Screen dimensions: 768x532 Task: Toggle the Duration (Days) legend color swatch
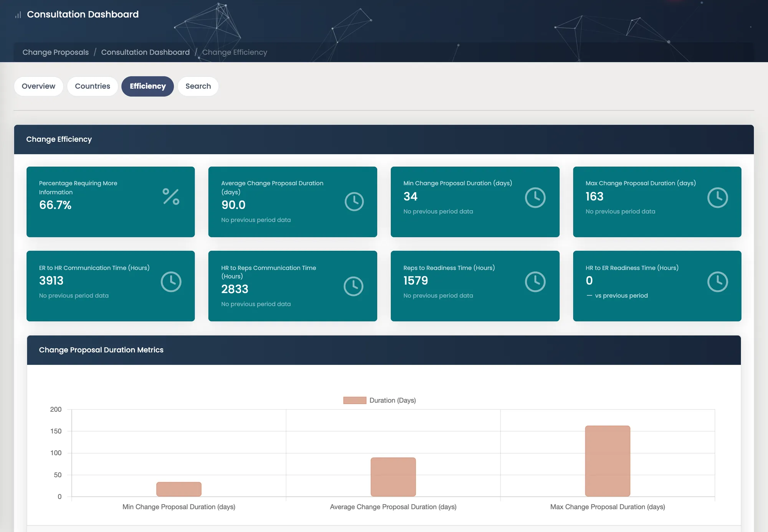[354, 400]
